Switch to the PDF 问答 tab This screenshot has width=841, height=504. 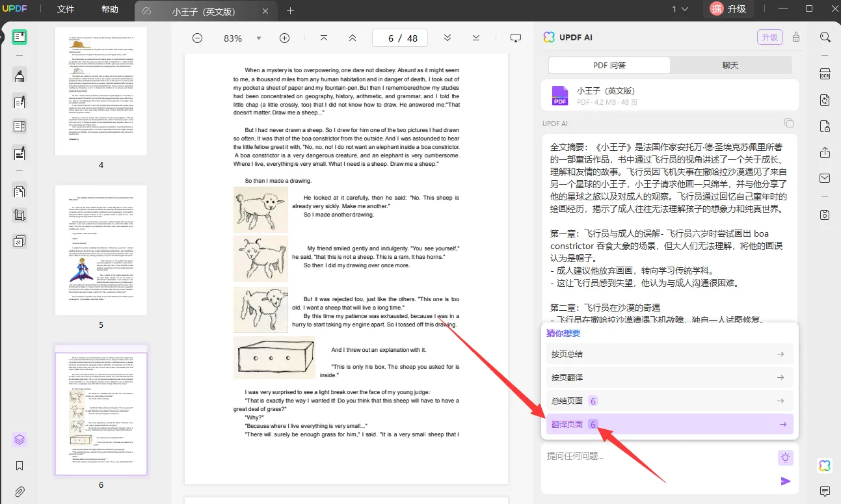point(609,65)
